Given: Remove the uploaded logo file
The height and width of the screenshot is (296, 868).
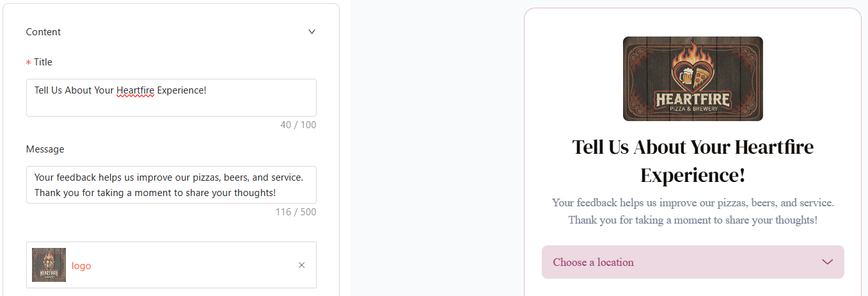Looking at the screenshot, I should [302, 265].
